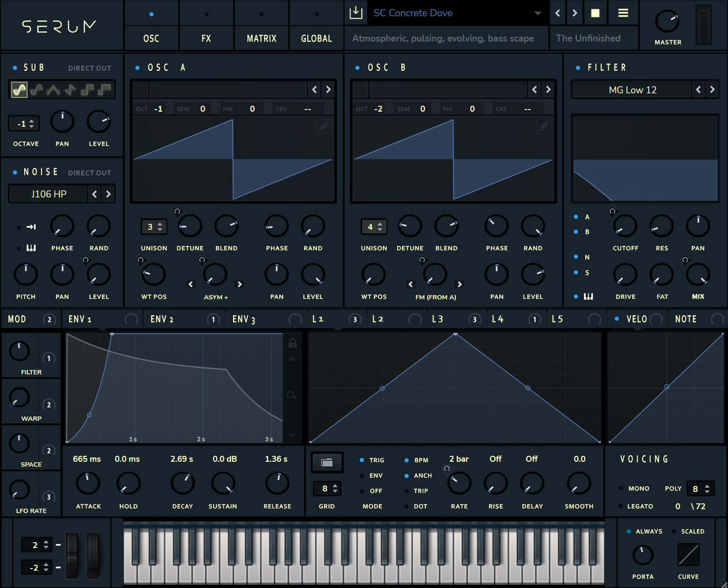This screenshot has width=728, height=588.
Task: Adjust the MASTER volume knob
Action: tap(667, 21)
